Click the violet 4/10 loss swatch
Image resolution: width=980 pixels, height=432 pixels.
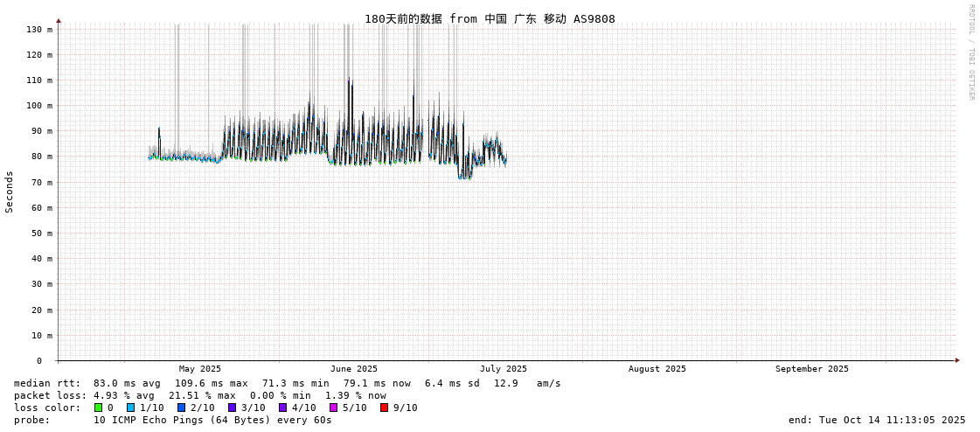[x=282, y=408]
